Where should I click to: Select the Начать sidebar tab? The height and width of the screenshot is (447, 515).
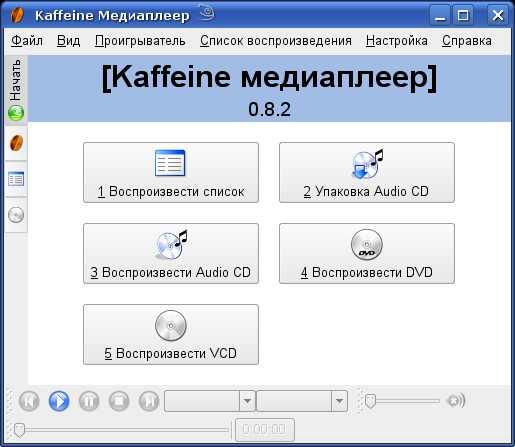point(16,90)
